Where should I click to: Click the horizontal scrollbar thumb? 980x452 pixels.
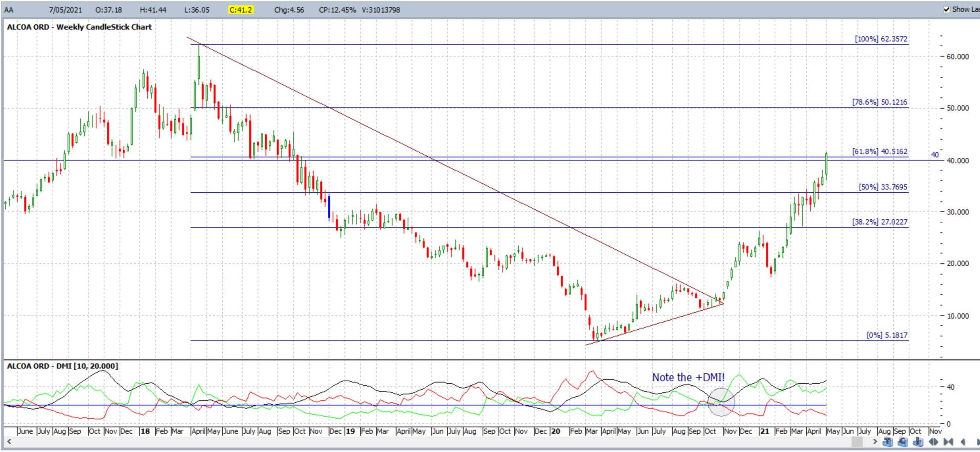tap(857, 442)
